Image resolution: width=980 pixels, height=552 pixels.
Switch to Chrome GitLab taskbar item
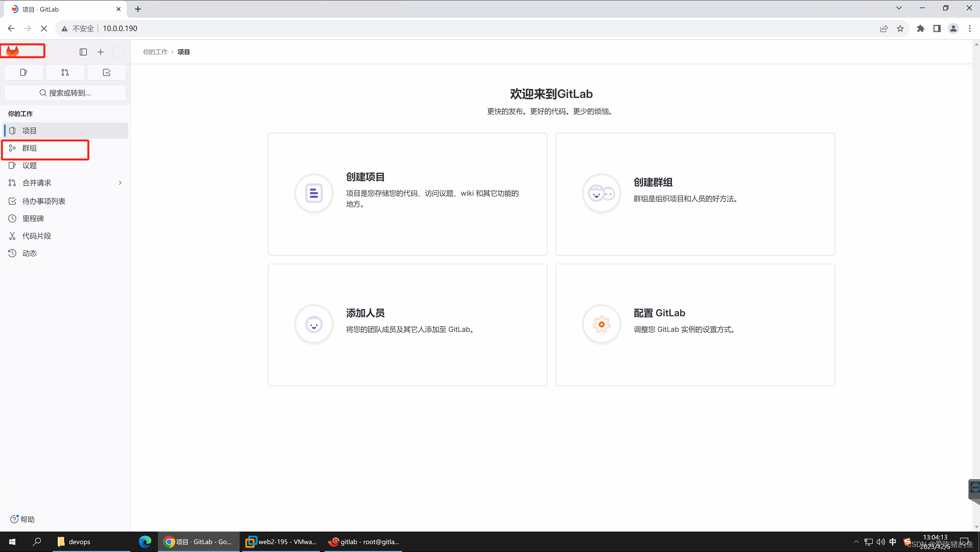199,542
